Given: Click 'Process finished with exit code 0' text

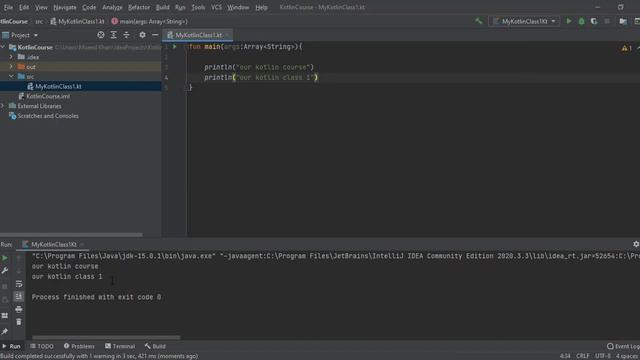Looking at the screenshot, I should click(96, 297).
